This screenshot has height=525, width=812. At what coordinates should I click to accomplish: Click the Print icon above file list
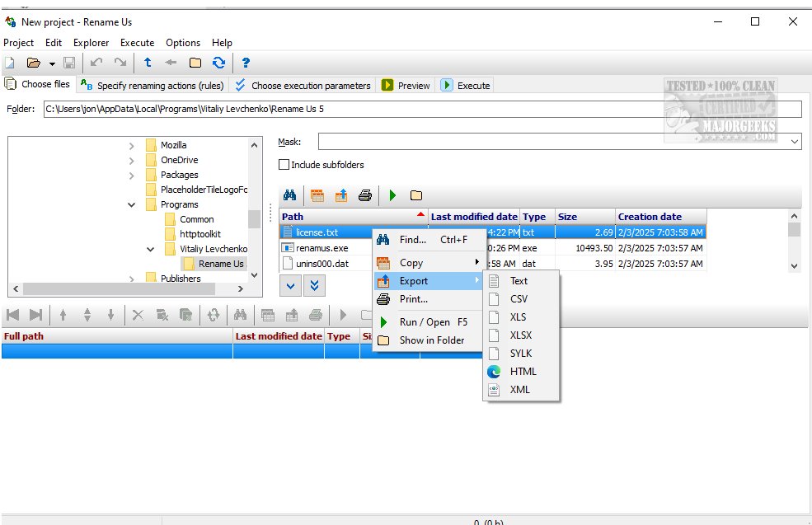[x=365, y=195]
